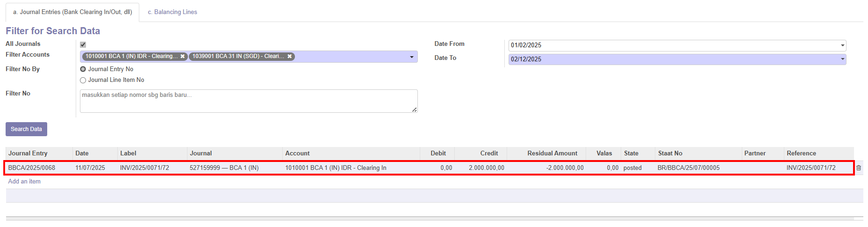Image resolution: width=868 pixels, height=227 pixels.
Task: Switch to the Balancing Lines tab
Action: pos(172,12)
